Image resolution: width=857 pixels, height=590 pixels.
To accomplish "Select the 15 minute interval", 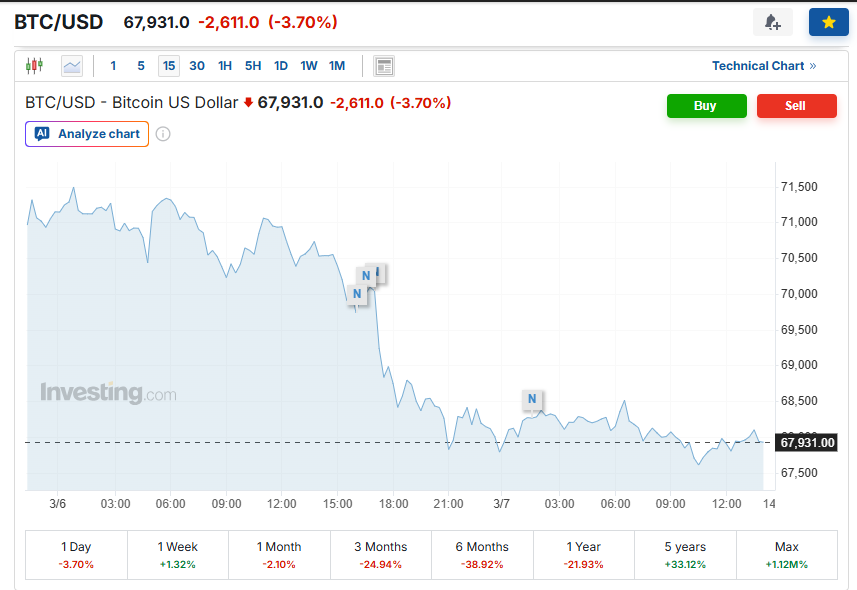I will coord(169,66).
